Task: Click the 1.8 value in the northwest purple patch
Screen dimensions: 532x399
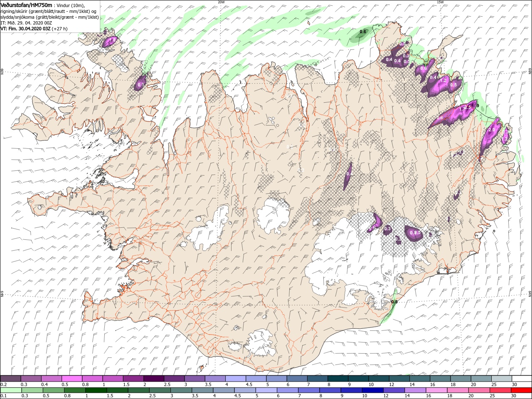Action: point(111,40)
